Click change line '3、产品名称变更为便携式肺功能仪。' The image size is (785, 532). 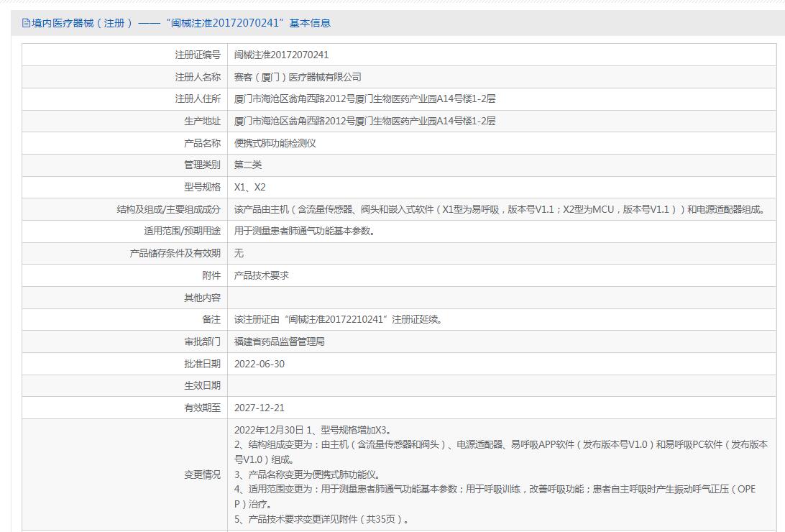[x=308, y=474]
